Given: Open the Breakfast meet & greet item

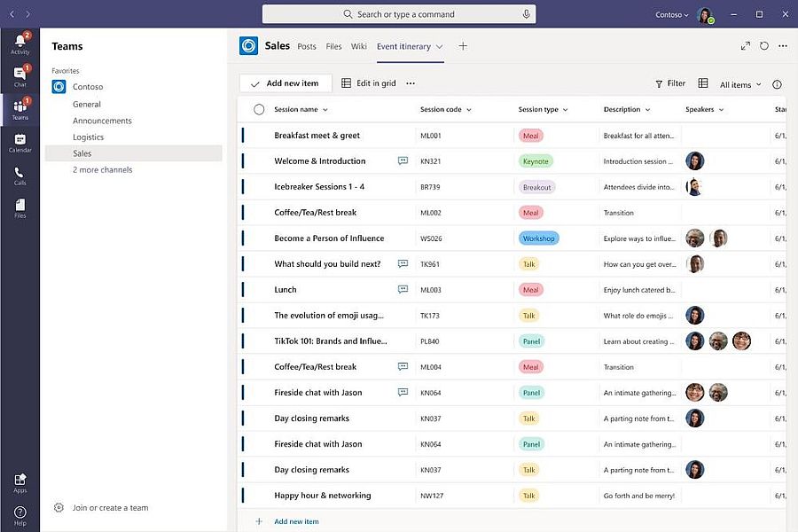Looking at the screenshot, I should [317, 136].
